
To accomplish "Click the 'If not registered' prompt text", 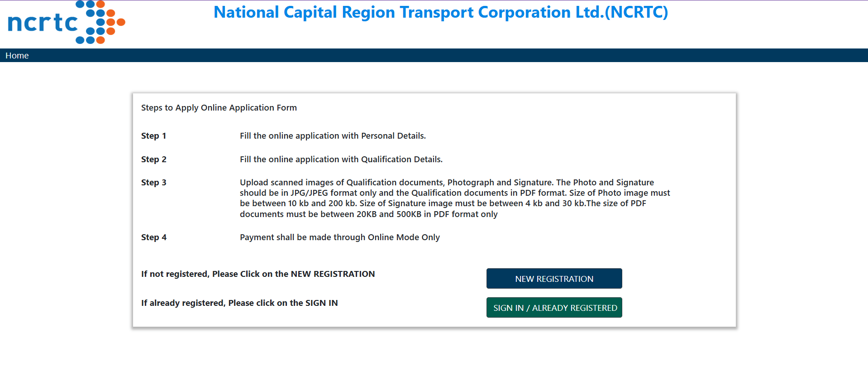I will click(x=258, y=274).
